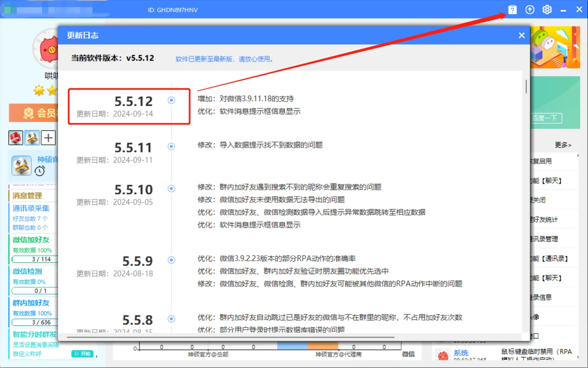Viewport: 588px width, 368px height.
Task: Click the 会员 membership button
Action: 34,113
